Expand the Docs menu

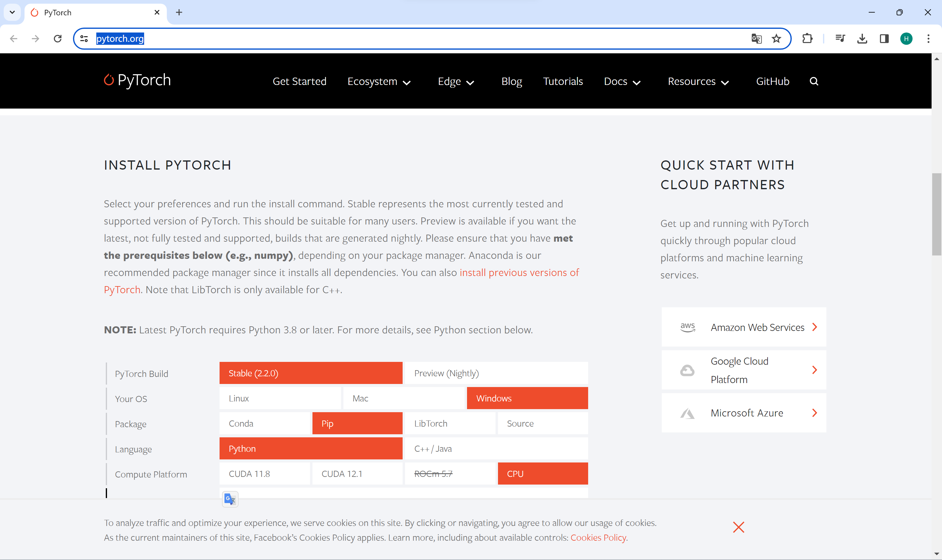(x=622, y=82)
